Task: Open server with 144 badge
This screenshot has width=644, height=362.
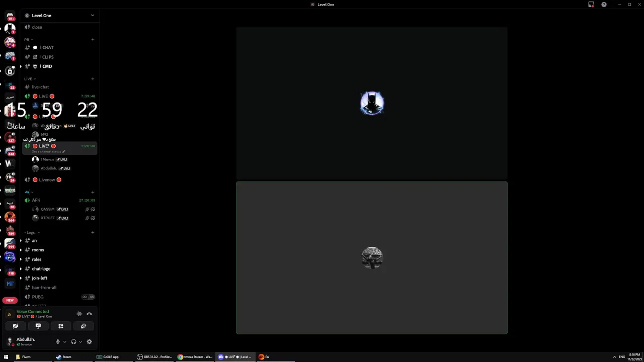Action: [x=10, y=244]
